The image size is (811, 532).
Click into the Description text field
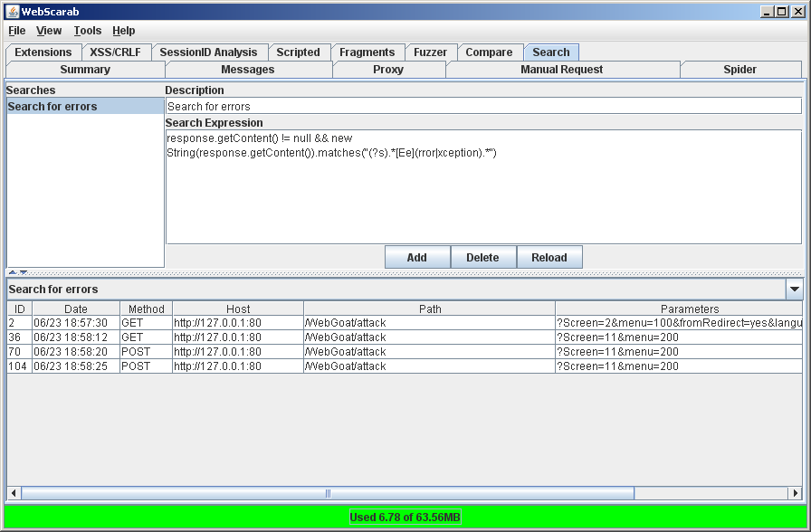point(483,106)
